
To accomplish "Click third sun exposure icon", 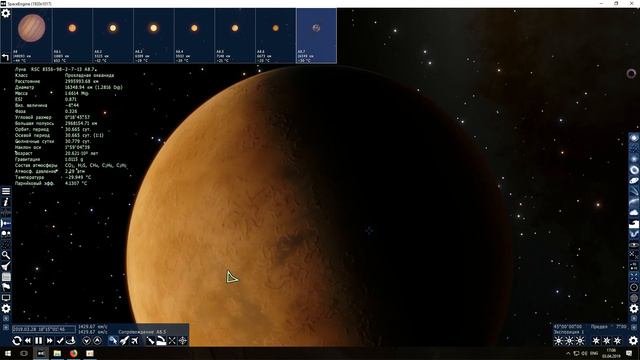I will click(x=580, y=340).
